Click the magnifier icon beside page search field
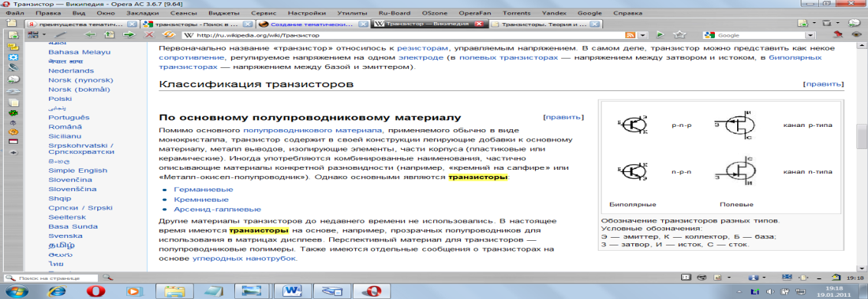 point(108,278)
